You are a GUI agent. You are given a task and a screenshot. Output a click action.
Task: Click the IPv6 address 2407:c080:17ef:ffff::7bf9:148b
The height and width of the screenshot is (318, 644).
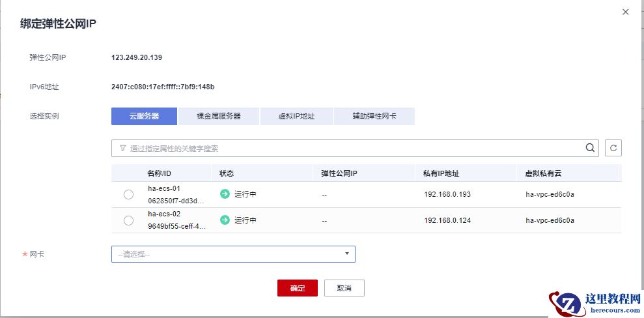(x=163, y=87)
